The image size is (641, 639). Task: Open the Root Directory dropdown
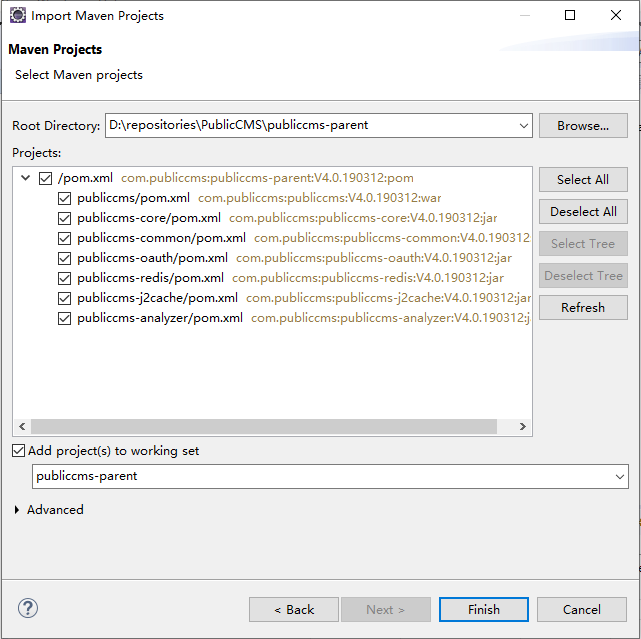point(524,126)
